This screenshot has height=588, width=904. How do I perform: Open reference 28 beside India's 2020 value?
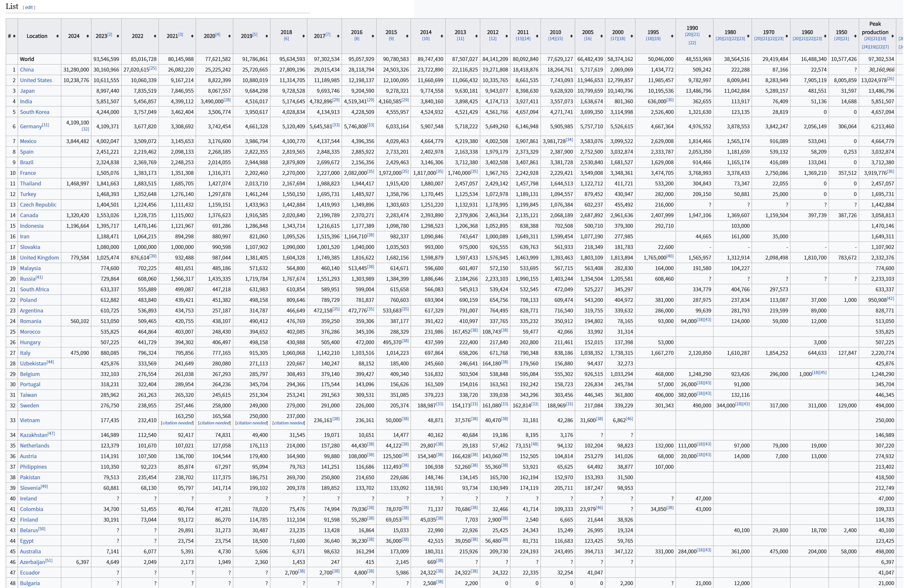click(227, 100)
